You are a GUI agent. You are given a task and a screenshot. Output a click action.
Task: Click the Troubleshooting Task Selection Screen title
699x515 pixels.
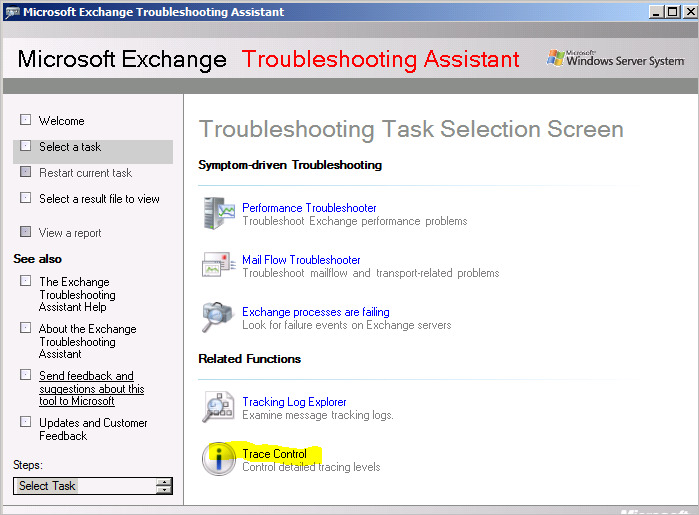411,129
